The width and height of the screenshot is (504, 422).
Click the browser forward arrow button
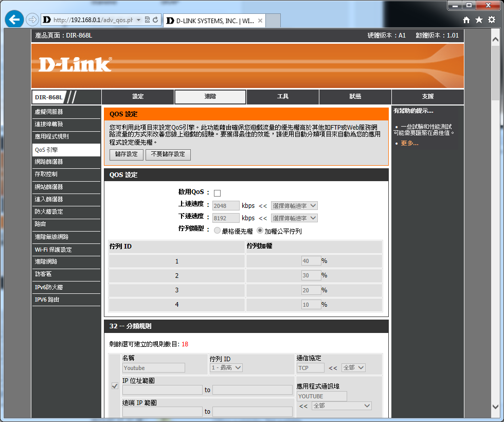(32, 20)
